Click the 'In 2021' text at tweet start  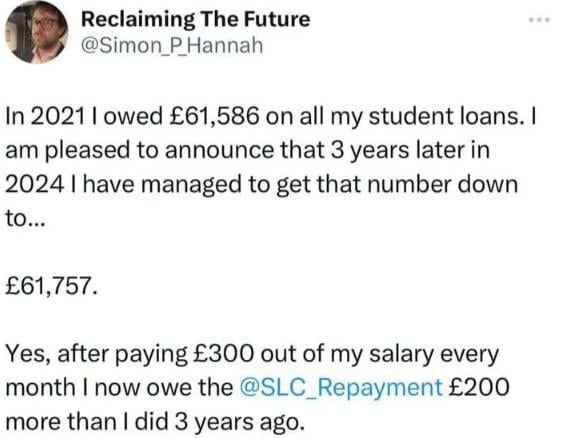point(45,117)
